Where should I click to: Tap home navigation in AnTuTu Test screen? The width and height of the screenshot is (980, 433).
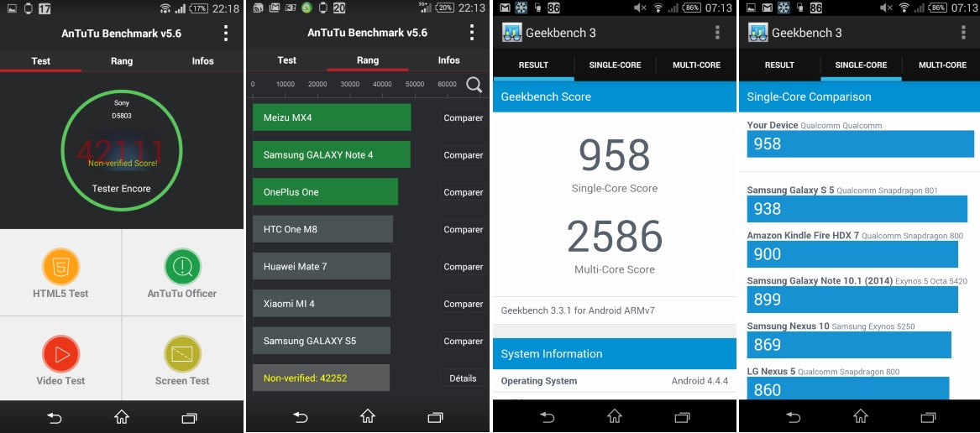tap(121, 417)
